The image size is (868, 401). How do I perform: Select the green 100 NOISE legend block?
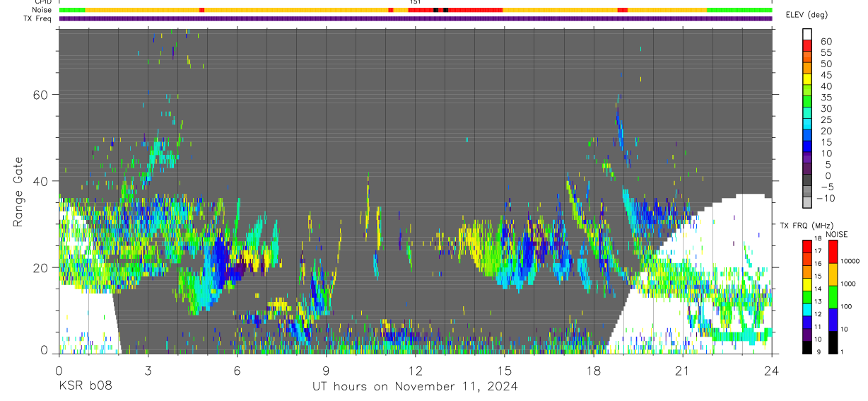pos(833,297)
